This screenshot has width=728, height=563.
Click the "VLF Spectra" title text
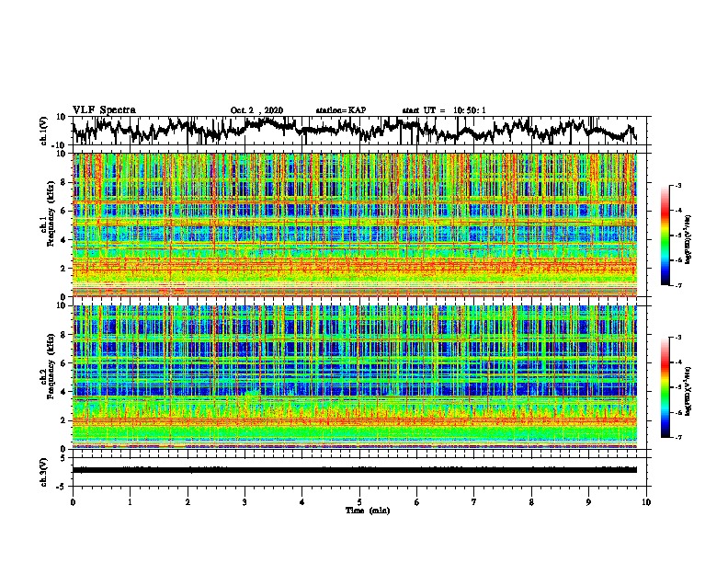coord(104,109)
